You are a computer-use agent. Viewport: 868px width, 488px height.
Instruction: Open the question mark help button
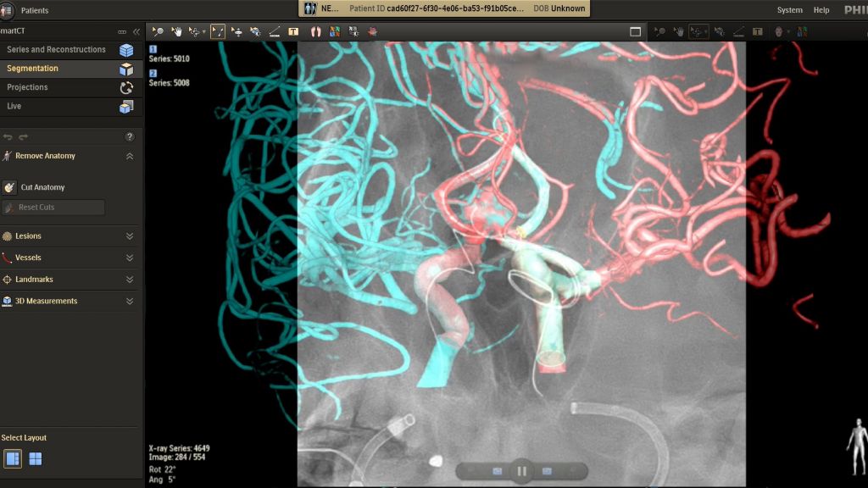point(130,136)
